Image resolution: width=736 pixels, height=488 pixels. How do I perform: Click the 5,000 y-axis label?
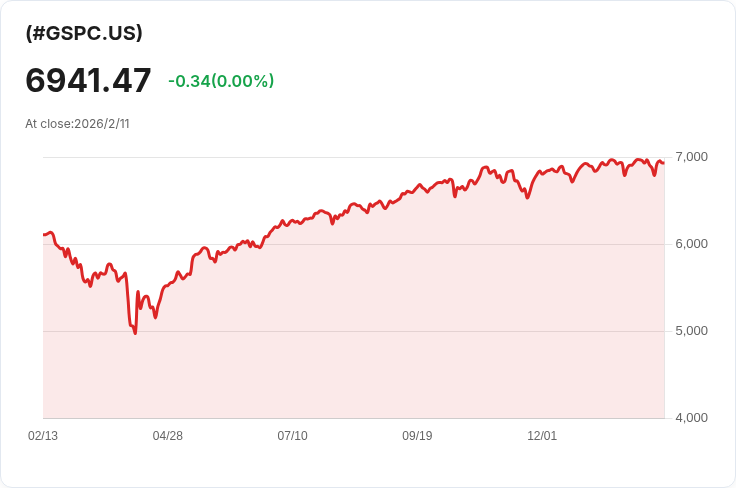691,331
